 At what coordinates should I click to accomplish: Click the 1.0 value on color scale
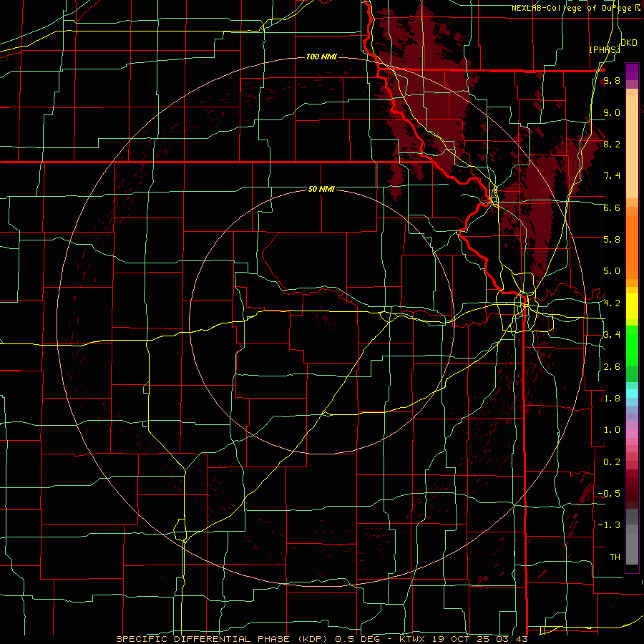tap(612, 430)
